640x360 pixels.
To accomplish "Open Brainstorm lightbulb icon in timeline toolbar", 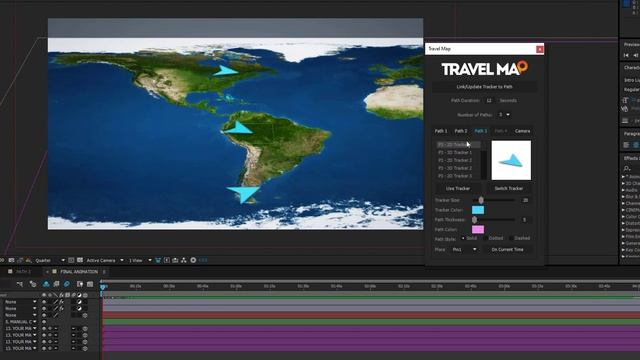I will point(80,284).
